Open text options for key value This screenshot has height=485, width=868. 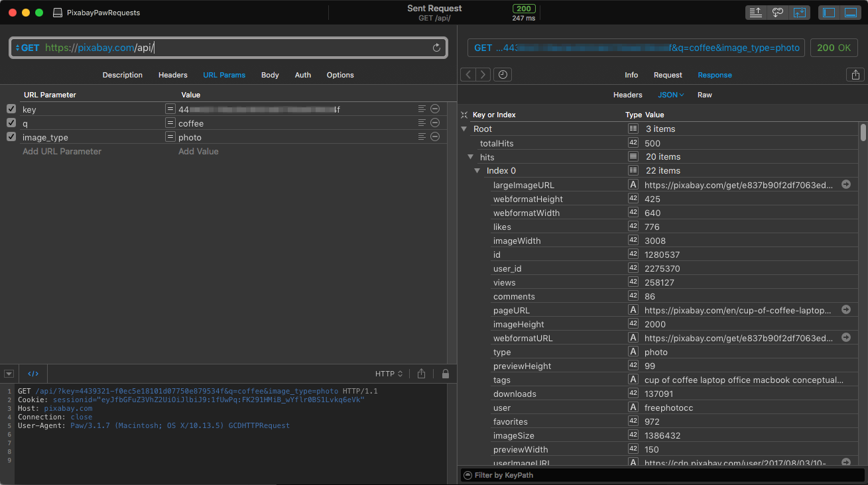pyautogui.click(x=422, y=109)
